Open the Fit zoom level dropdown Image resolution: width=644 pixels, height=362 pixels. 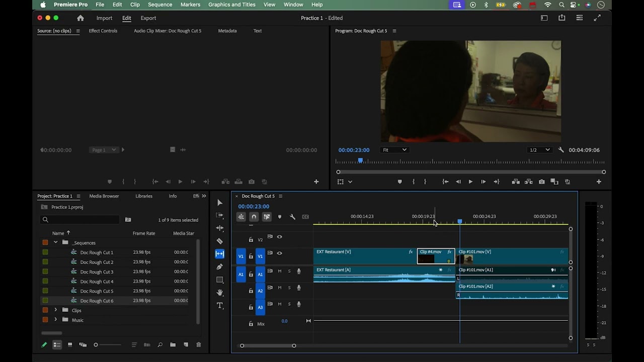click(x=394, y=150)
